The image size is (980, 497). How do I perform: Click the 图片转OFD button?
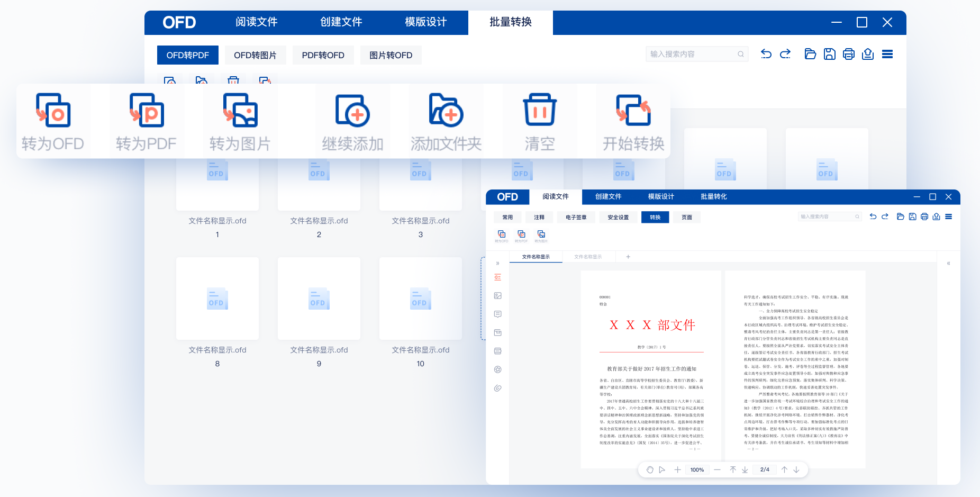tap(391, 55)
